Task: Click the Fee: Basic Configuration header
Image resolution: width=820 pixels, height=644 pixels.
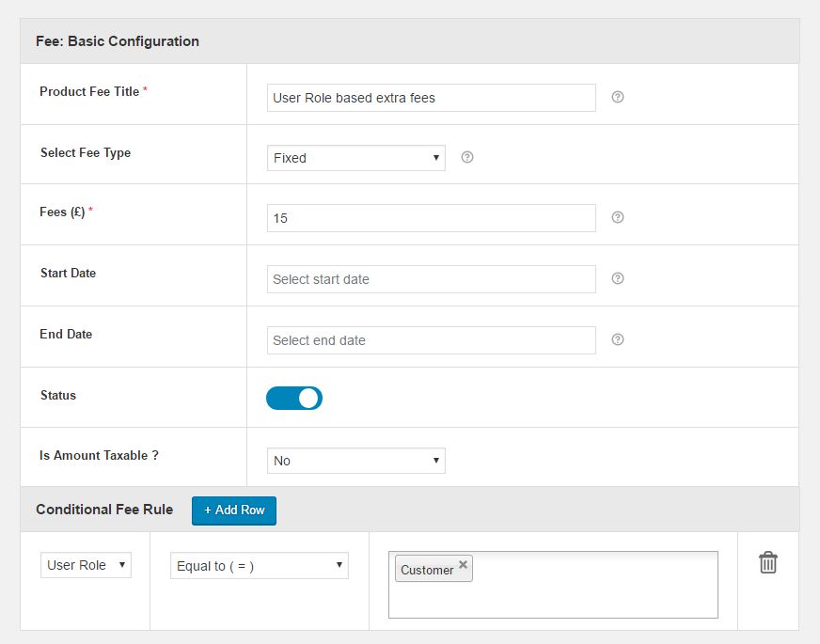Action: point(118,41)
